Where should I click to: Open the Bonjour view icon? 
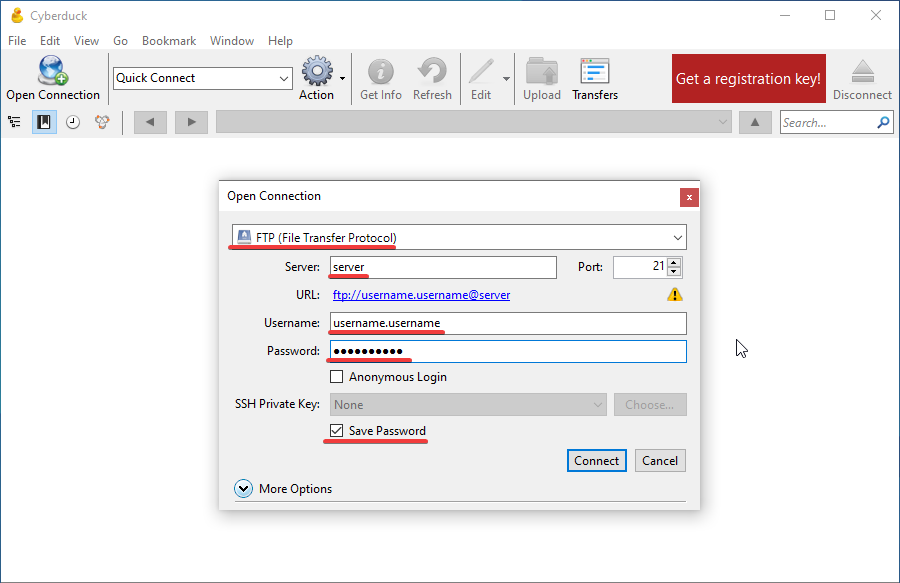(102, 122)
